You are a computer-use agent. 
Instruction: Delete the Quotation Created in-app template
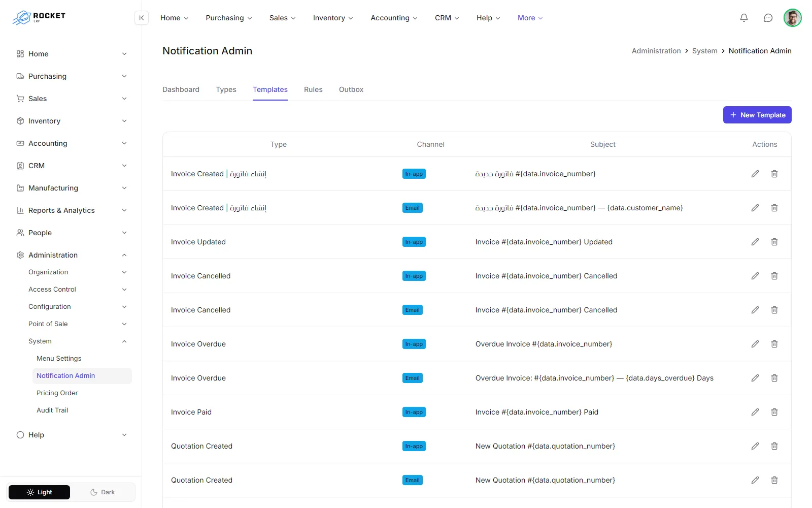(774, 446)
